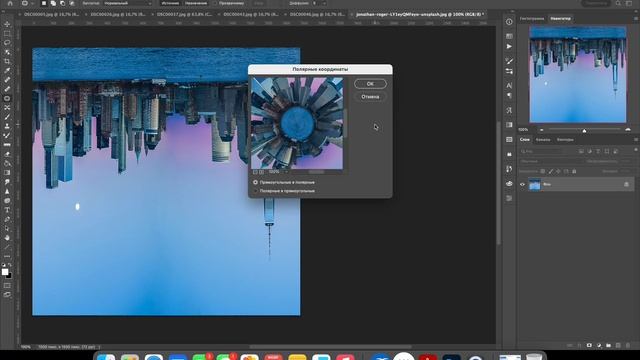This screenshot has height=360, width=640.
Task: Click delete layer trash icon
Action: [x=628, y=345]
